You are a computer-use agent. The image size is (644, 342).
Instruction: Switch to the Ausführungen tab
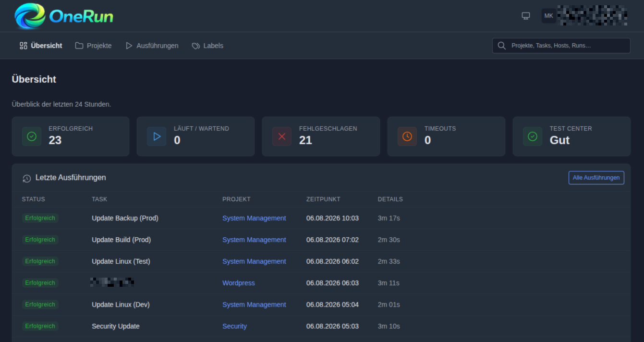point(152,46)
